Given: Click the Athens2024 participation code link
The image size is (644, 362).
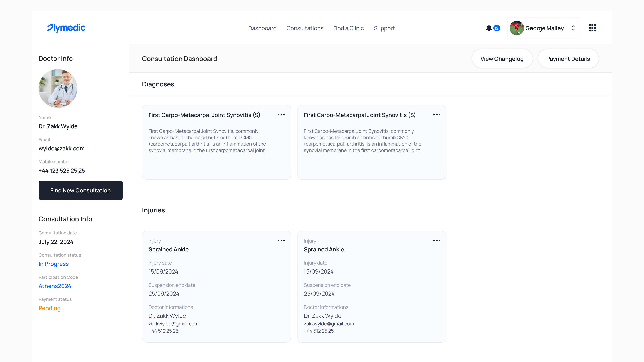Looking at the screenshot, I should point(55,286).
